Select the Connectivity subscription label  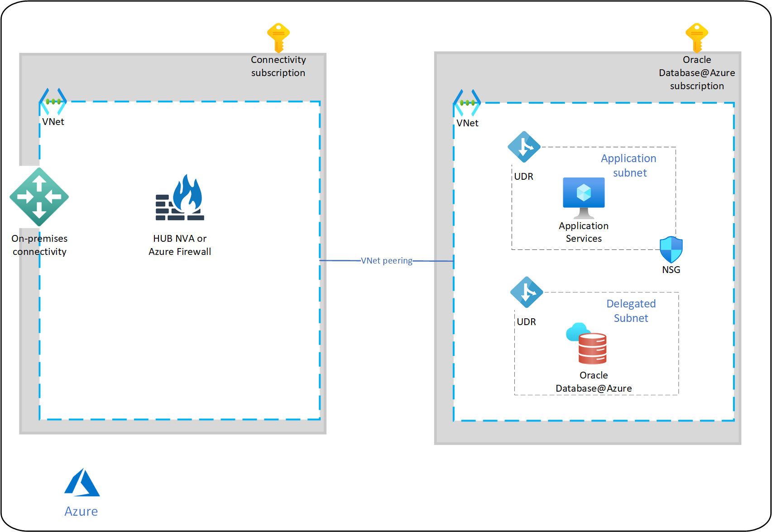pos(278,66)
